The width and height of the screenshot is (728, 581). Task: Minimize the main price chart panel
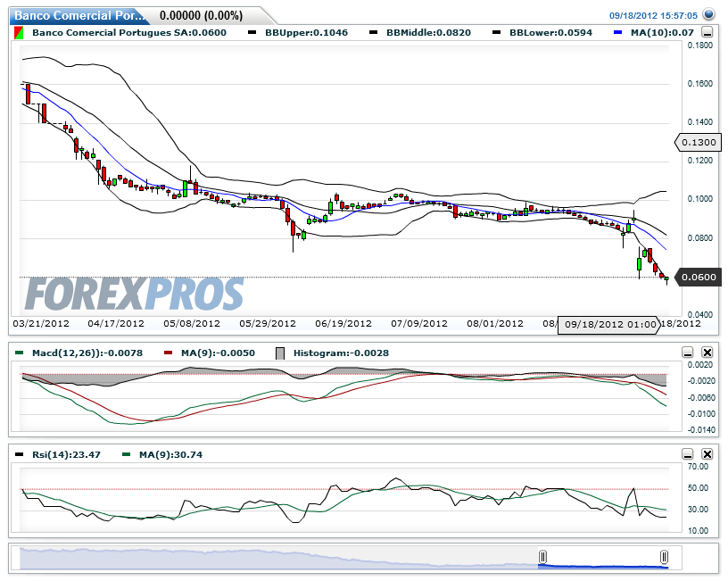707,32
